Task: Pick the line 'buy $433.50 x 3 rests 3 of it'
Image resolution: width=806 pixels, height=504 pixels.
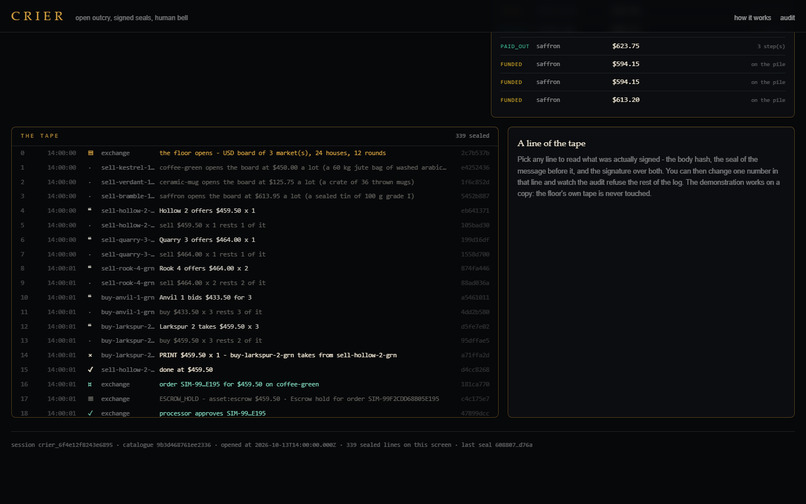Action: (255, 312)
